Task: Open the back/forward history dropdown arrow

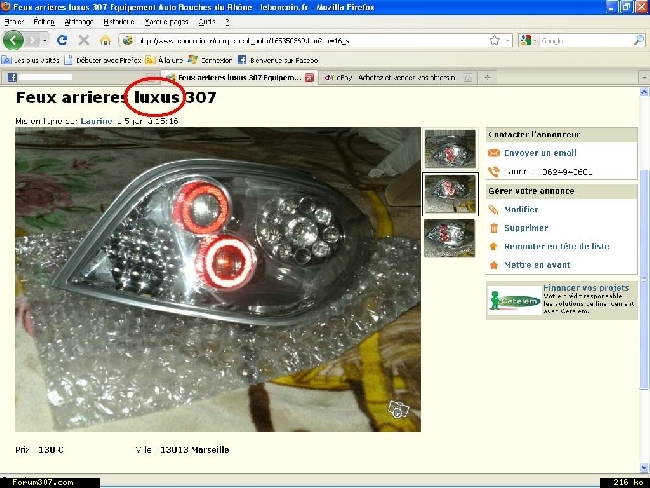Action: click(x=45, y=40)
